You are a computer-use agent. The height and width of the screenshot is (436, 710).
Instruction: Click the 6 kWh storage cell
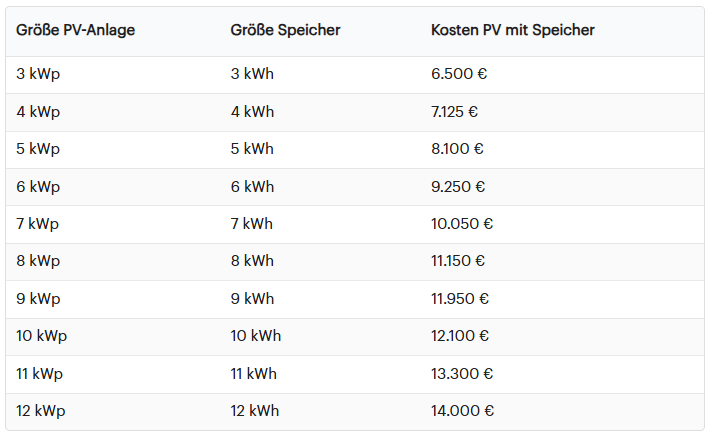252,187
